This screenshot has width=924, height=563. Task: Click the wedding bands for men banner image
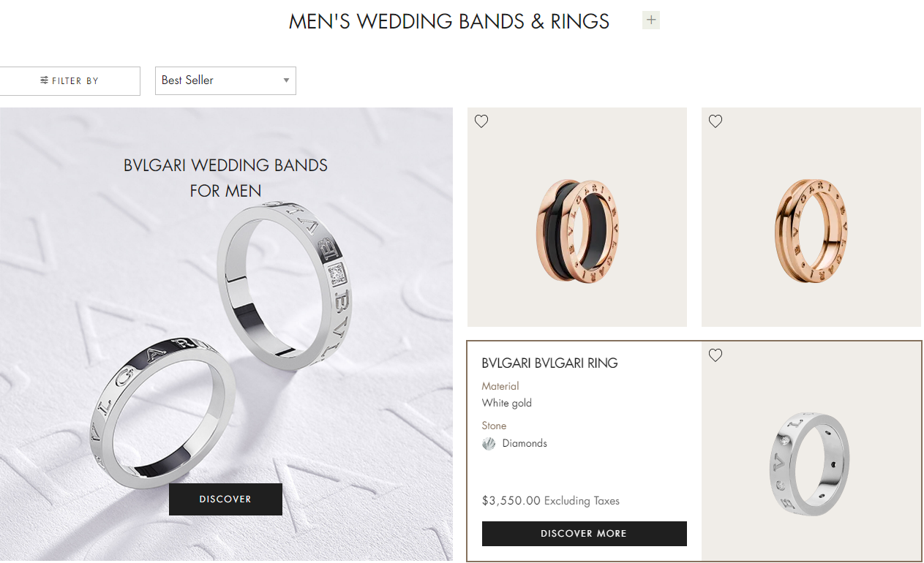pyautogui.click(x=226, y=334)
